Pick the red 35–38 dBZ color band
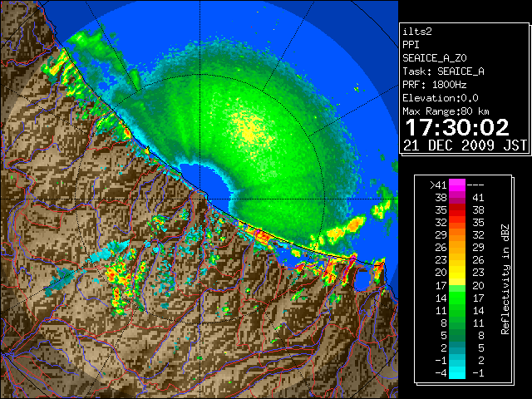Image resolution: width=532 pixels, height=399 pixels. click(457, 210)
